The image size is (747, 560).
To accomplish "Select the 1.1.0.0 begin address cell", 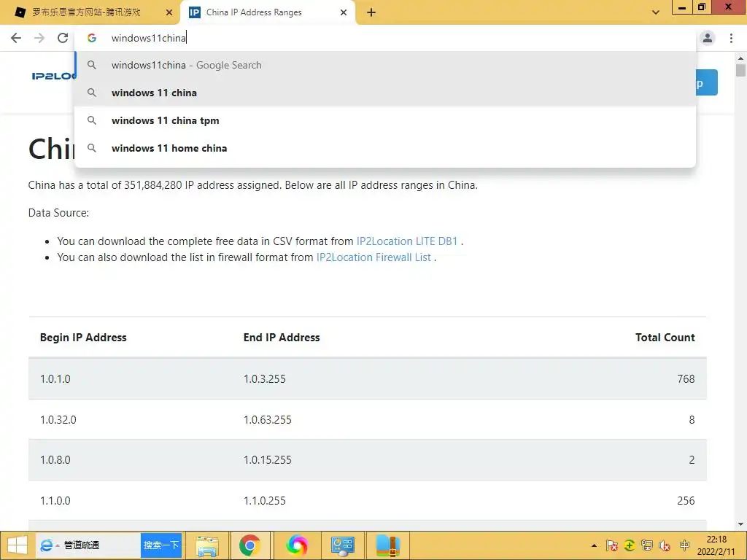I will [55, 500].
